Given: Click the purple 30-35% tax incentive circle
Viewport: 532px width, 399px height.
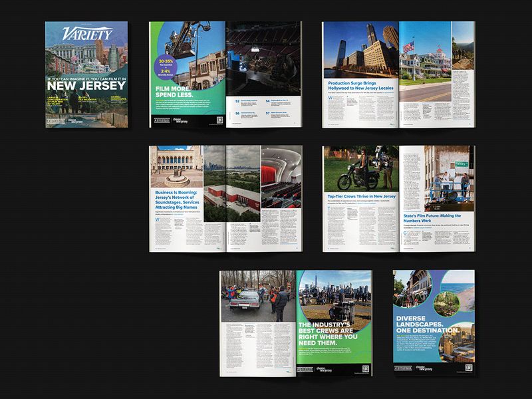Looking at the screenshot, I should [166, 66].
